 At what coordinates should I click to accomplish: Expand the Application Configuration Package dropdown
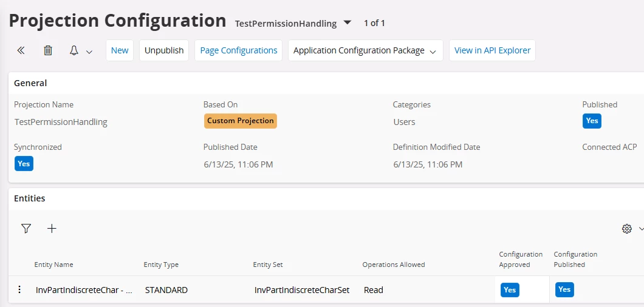click(433, 52)
